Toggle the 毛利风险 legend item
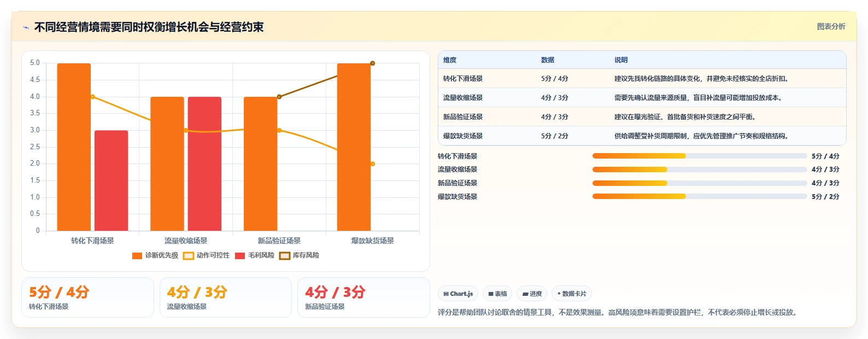 point(254,255)
